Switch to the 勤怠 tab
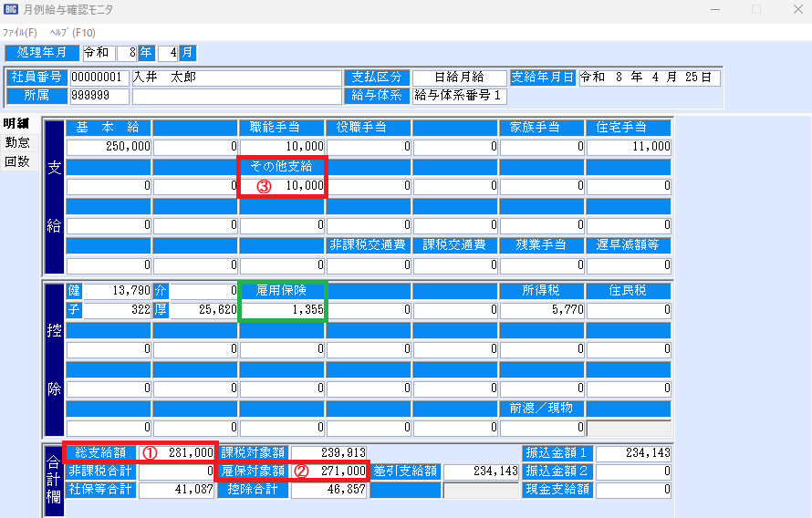Screen dimensions: 812x518 click(16, 142)
